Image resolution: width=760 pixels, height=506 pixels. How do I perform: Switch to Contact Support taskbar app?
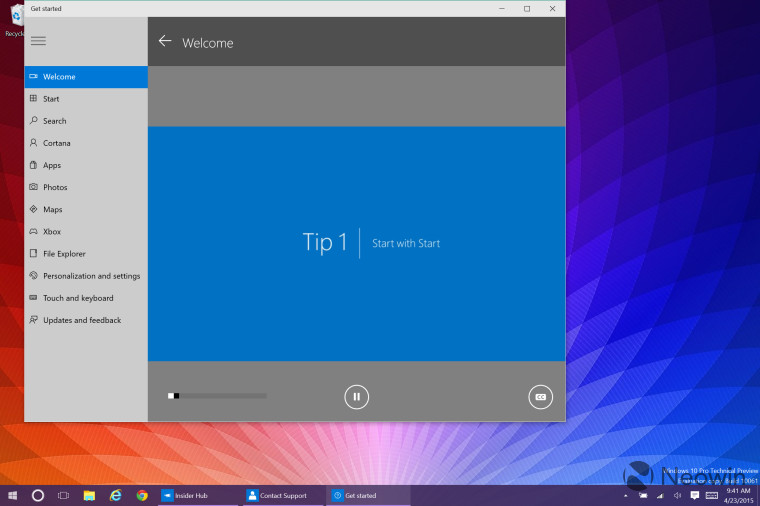pyautogui.click(x=283, y=495)
